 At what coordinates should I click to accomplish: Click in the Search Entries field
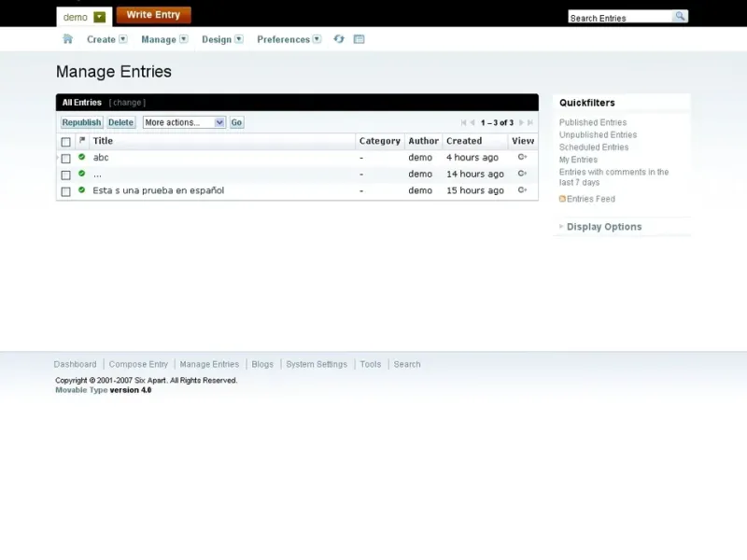click(x=620, y=18)
